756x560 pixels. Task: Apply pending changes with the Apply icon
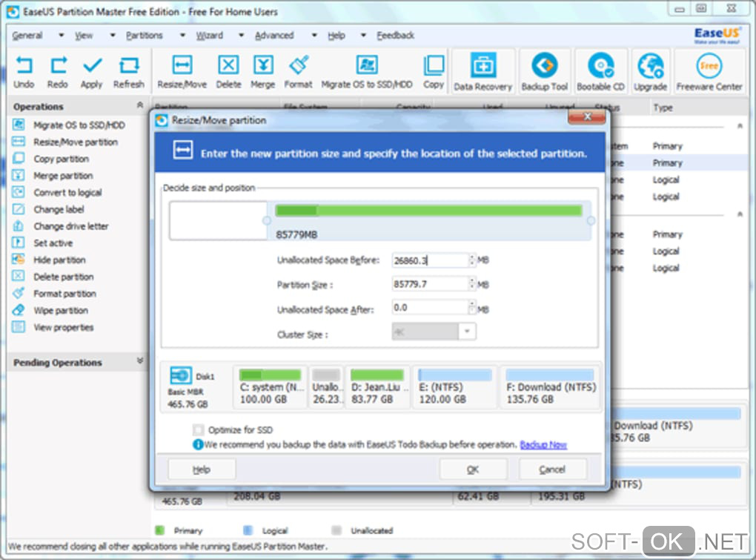tap(92, 72)
